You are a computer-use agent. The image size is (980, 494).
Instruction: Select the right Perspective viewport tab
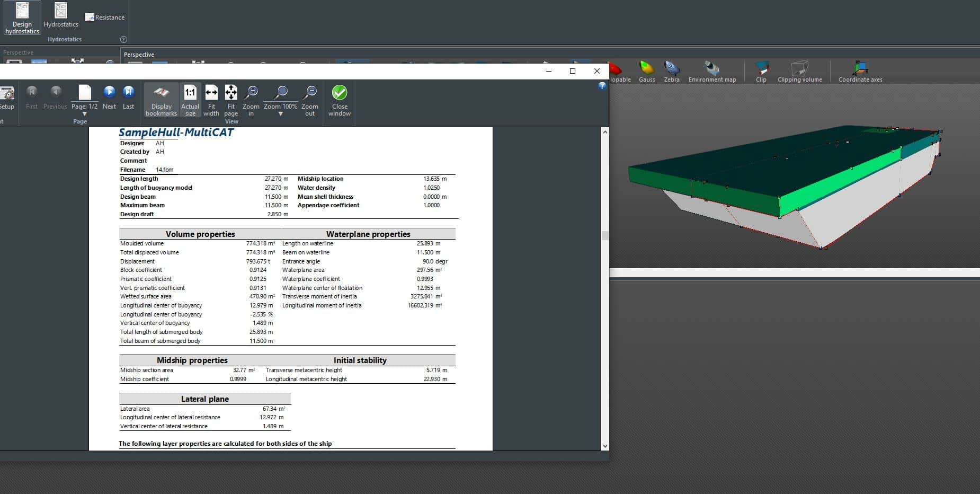139,55
